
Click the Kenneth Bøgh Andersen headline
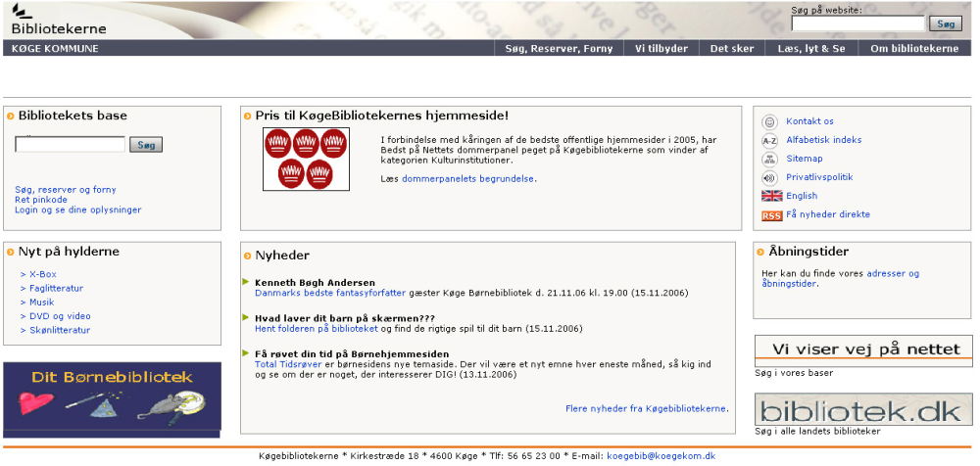point(315,283)
